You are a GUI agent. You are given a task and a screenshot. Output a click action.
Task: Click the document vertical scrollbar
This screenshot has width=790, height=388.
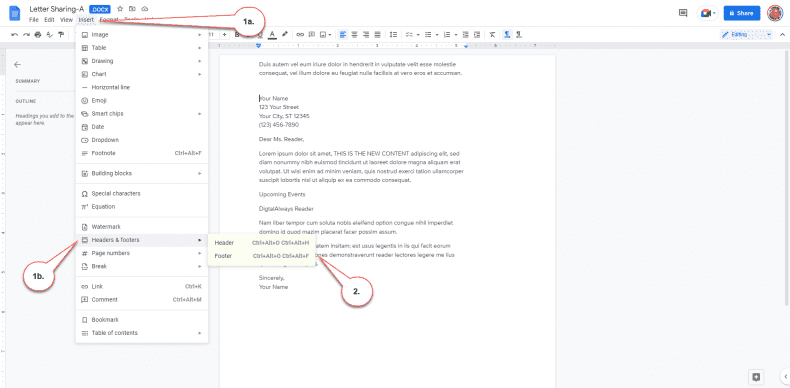(x=787, y=177)
